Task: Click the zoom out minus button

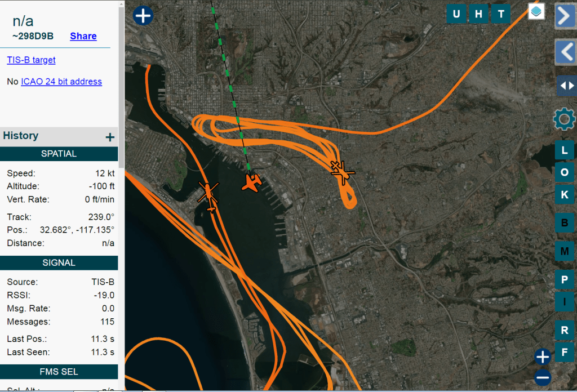Action: pos(542,377)
